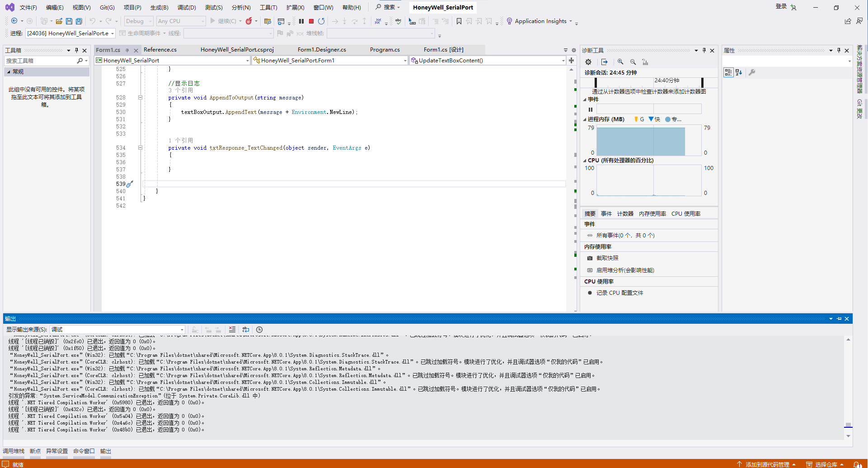Click the 启用堆分析(会影响性能) link
Viewport: 868px width, 468px height.
pyautogui.click(x=625, y=270)
